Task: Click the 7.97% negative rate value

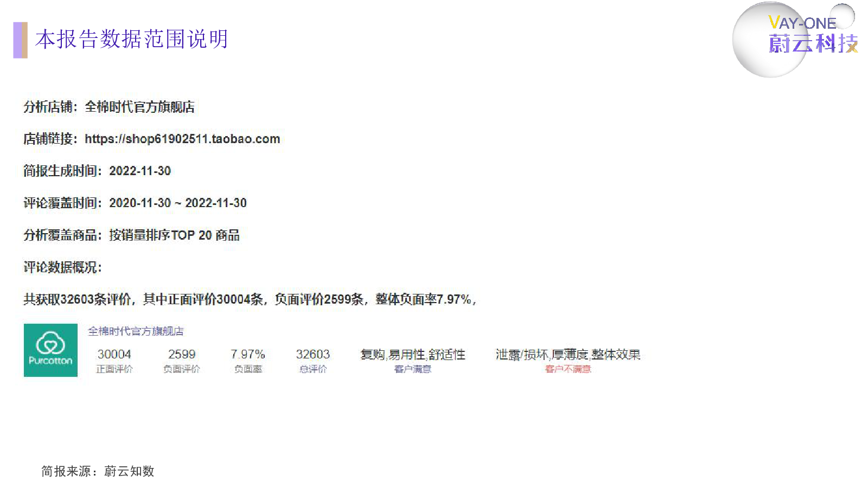Action: click(x=247, y=354)
